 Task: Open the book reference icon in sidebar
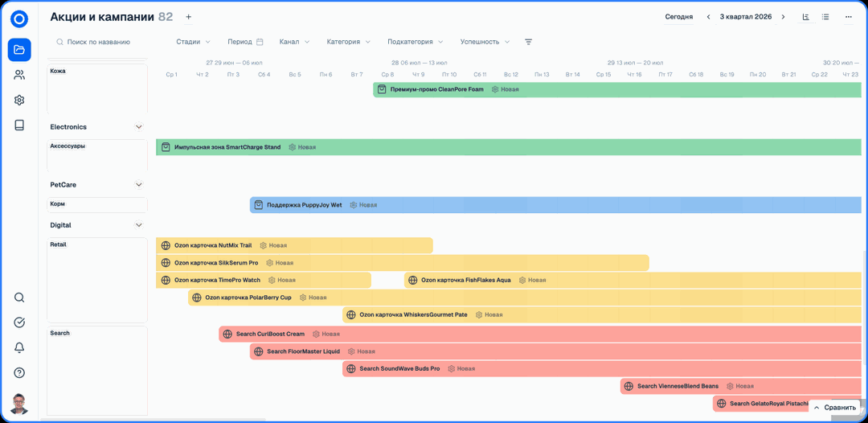pos(19,125)
